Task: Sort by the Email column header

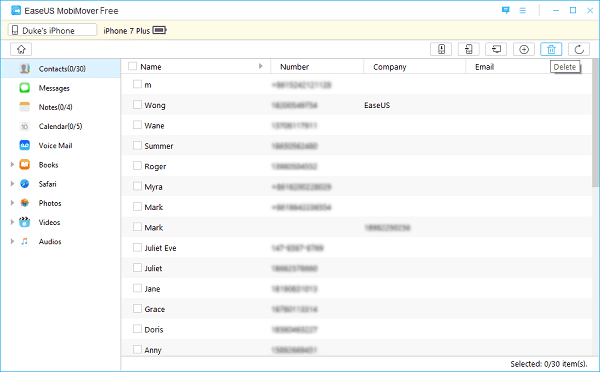Action: click(x=484, y=67)
